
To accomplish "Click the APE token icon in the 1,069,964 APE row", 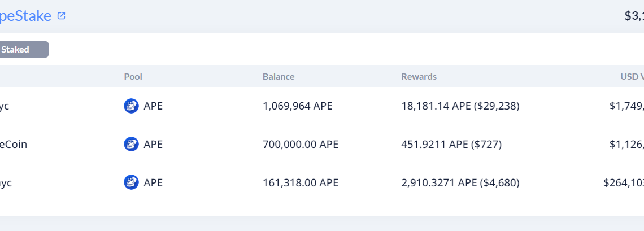I will click(131, 106).
